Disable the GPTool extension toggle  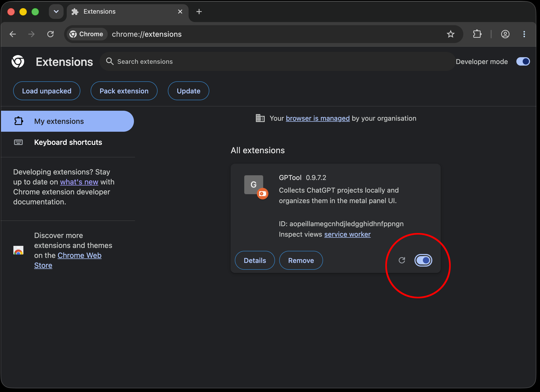coord(423,260)
